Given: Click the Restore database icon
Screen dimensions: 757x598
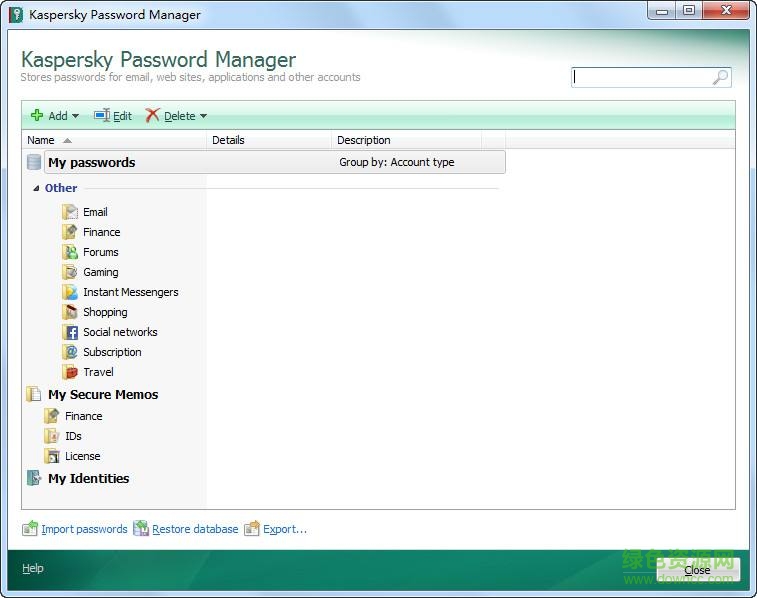Looking at the screenshot, I should (x=141, y=528).
